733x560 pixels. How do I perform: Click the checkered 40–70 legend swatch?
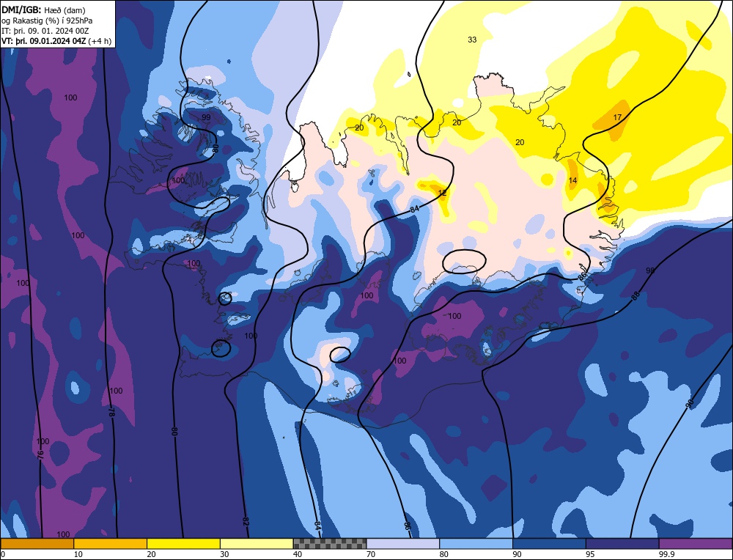[x=330, y=544]
